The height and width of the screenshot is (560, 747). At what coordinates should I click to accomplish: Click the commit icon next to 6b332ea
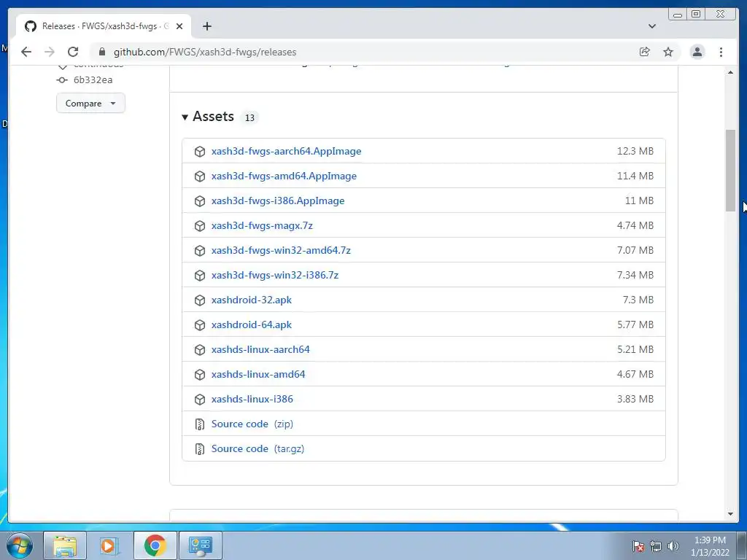click(x=62, y=80)
